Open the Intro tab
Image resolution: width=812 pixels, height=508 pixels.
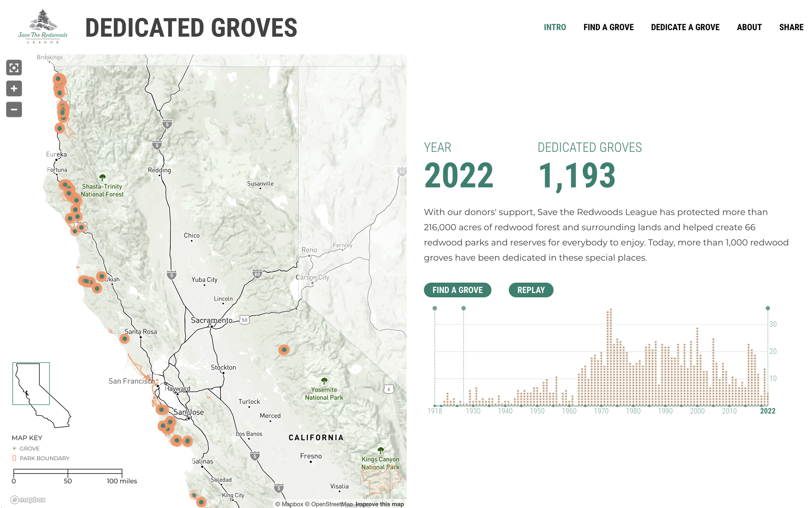coord(555,27)
